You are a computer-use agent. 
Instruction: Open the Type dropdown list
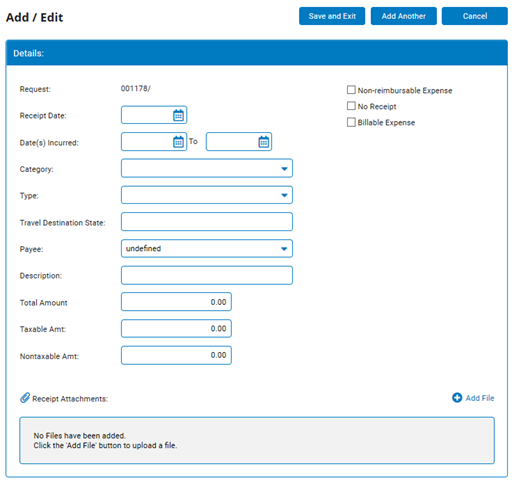point(207,195)
